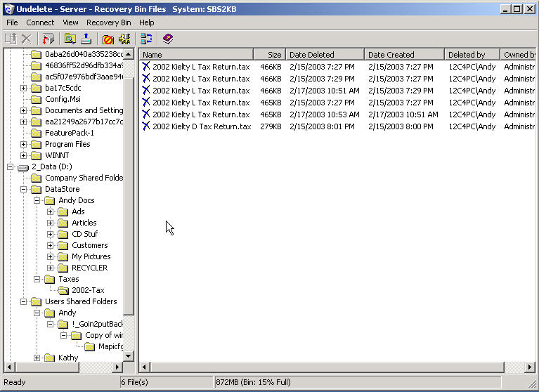Click the tree pane scroll-down arrow
Screen dimensions: 539x392
tap(129, 356)
